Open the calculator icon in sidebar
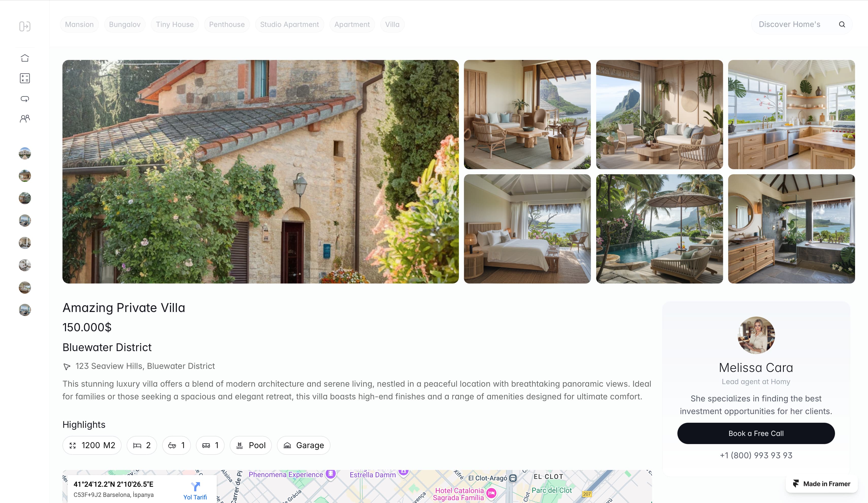Screen dimensions: 868x503 point(25,78)
